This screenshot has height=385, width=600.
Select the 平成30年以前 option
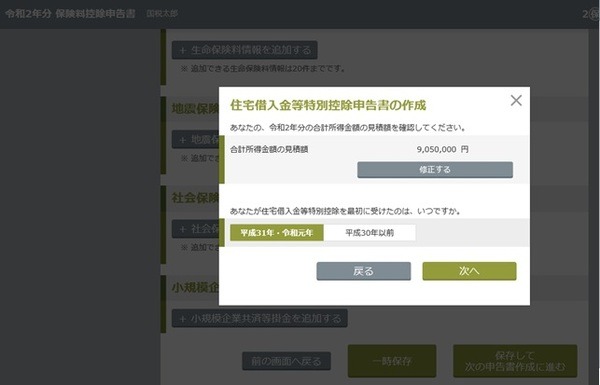370,233
